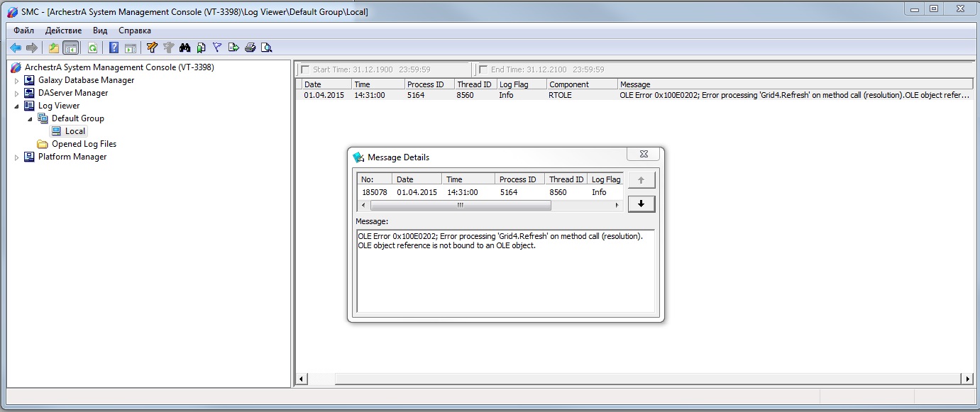Expand the Platform Manager node
The width and height of the screenshot is (980, 412).
17,157
